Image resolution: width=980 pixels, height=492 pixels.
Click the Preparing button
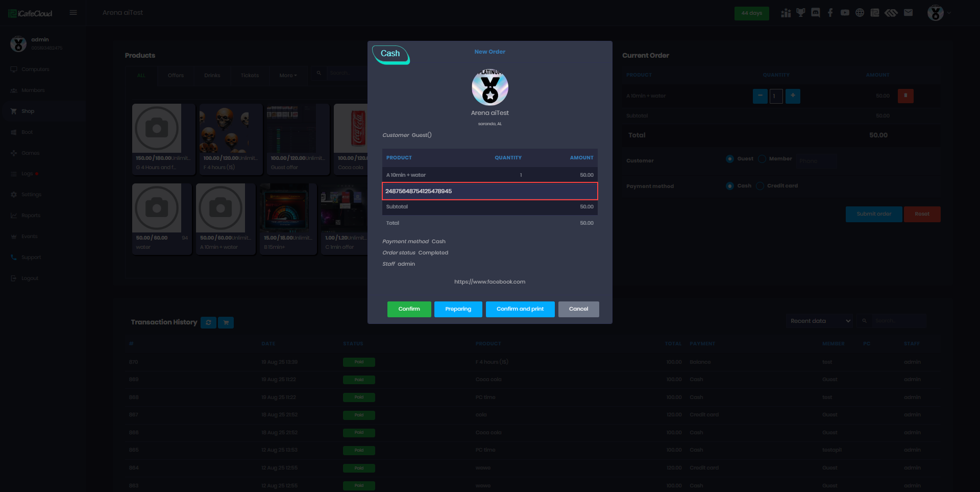click(x=458, y=309)
